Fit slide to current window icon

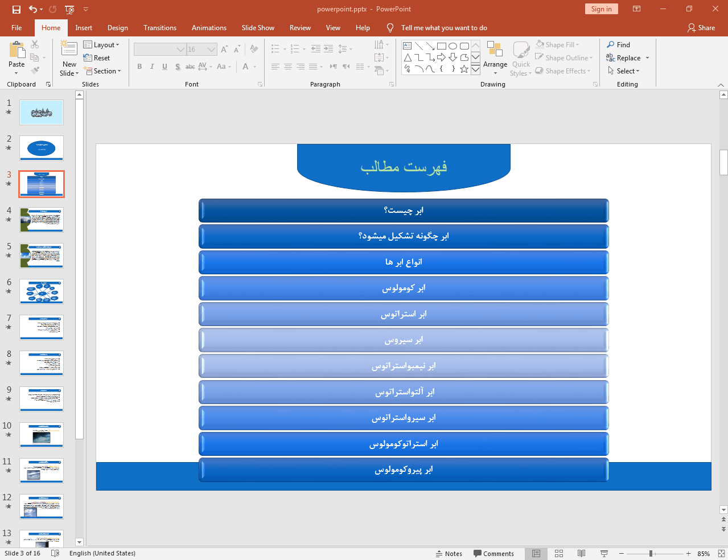(721, 554)
